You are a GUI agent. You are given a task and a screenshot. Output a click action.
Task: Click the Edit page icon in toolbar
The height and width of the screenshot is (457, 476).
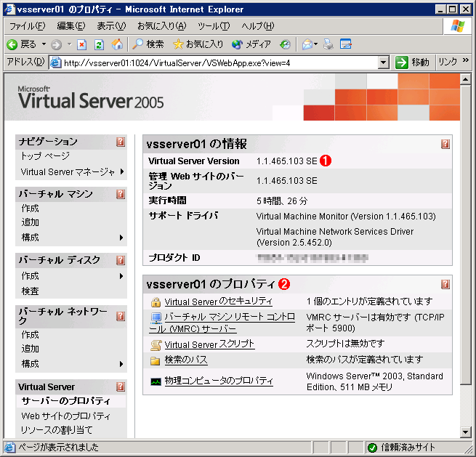point(345,44)
